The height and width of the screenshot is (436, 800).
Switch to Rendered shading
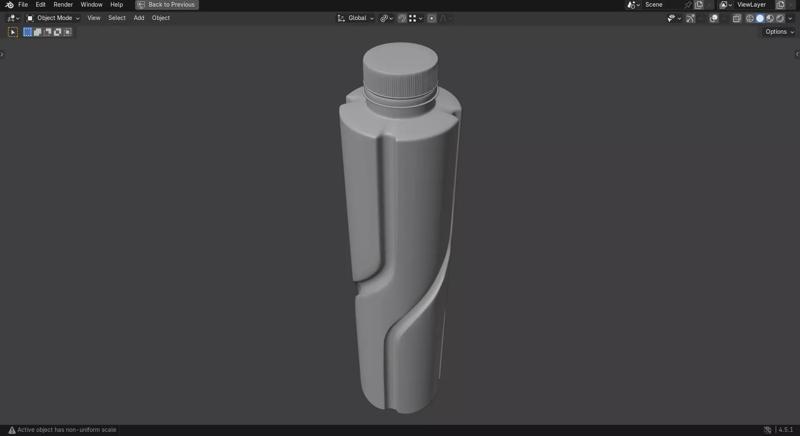[x=780, y=18]
